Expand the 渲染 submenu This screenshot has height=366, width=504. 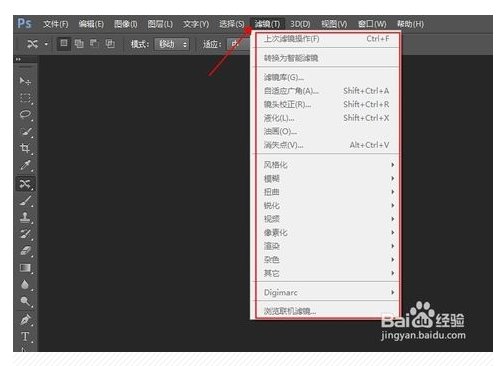(327, 246)
